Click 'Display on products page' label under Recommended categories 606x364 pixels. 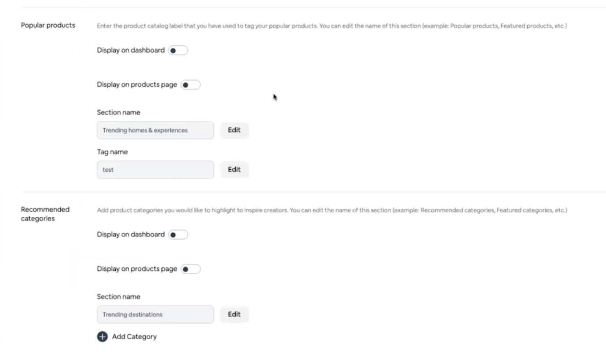(x=137, y=269)
